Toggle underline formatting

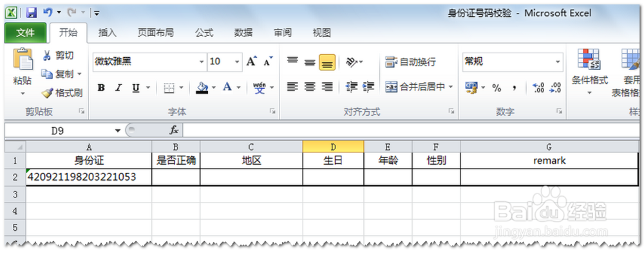136,87
